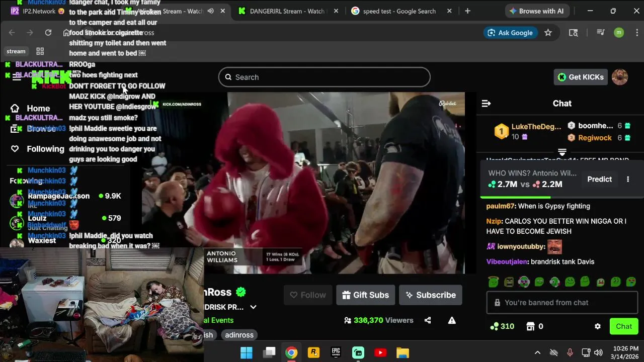
Task: Click the banned chat input box
Action: click(562, 303)
